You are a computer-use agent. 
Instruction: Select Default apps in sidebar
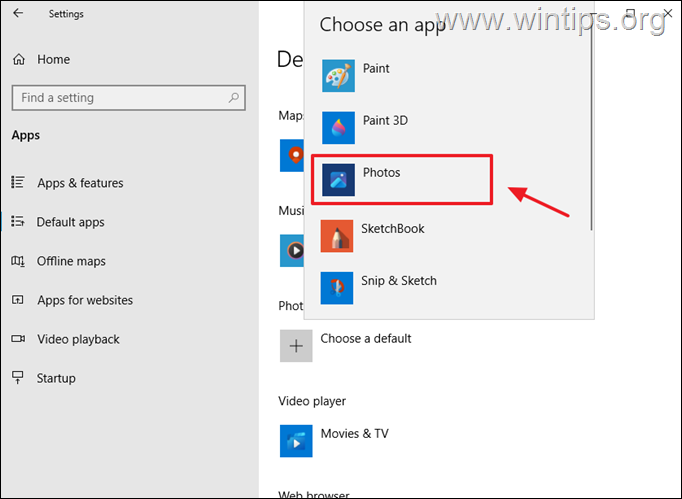tap(70, 222)
